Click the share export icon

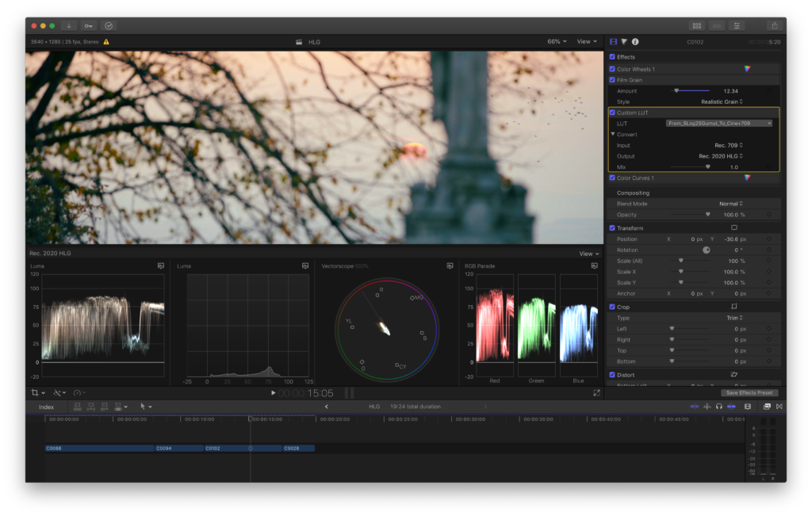coord(775,26)
